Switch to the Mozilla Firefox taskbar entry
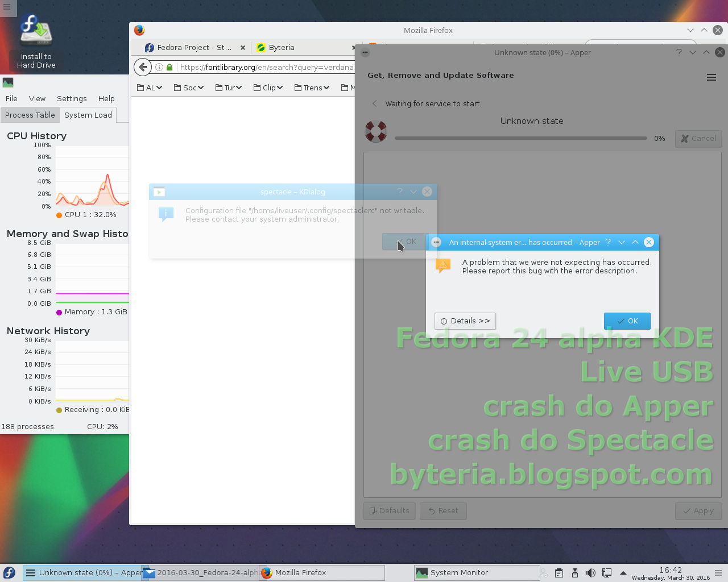The width and height of the screenshot is (728, 582). click(322, 573)
